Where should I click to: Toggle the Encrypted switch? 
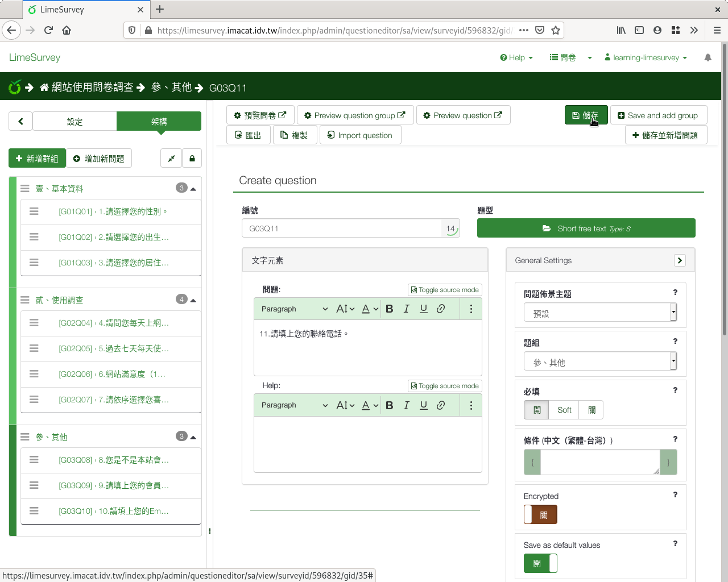point(540,515)
